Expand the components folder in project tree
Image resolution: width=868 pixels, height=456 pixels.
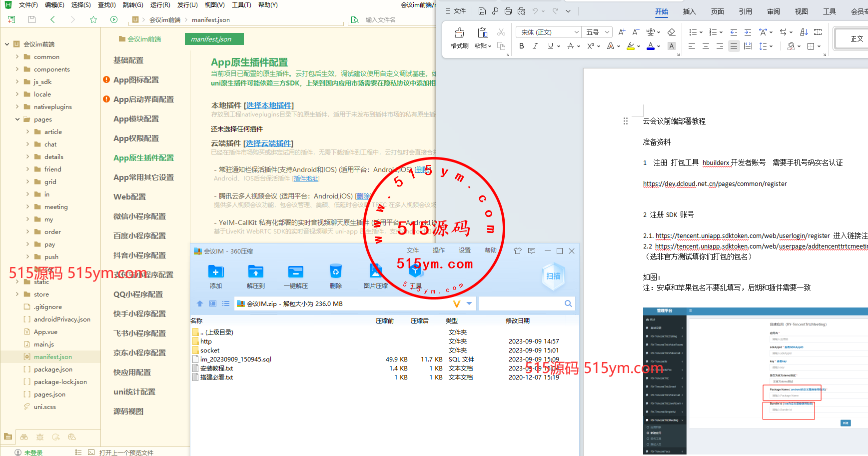[x=17, y=69]
